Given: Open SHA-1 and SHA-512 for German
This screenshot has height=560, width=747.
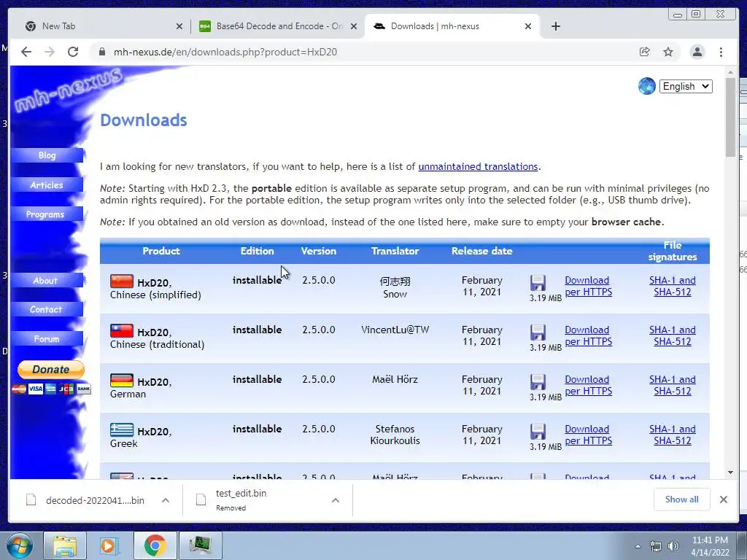Looking at the screenshot, I should coord(672,385).
